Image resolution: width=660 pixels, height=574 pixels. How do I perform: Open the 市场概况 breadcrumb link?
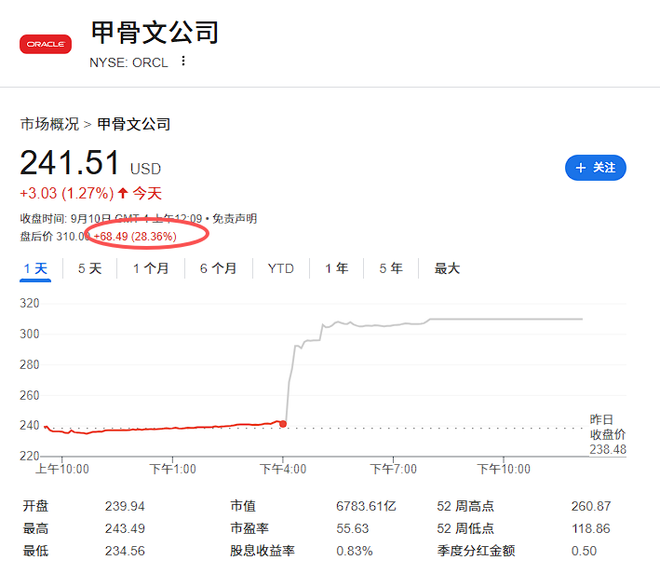(x=49, y=124)
